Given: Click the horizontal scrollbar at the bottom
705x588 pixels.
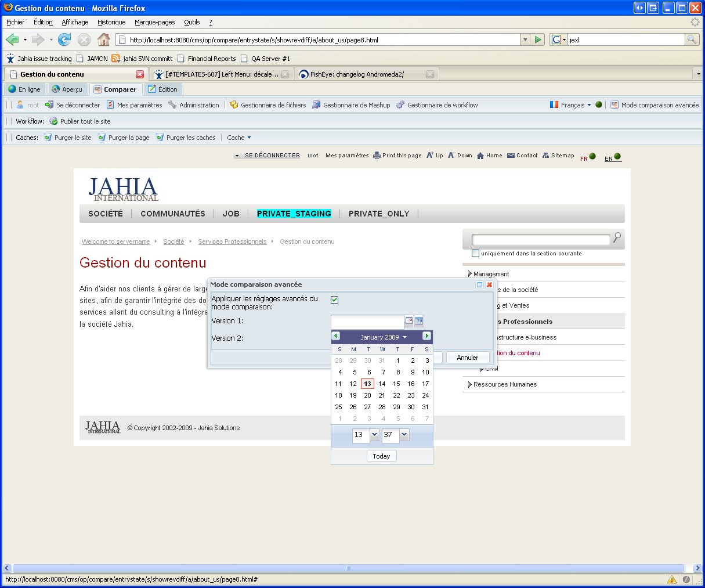Looking at the screenshot, I should (x=349, y=568).
